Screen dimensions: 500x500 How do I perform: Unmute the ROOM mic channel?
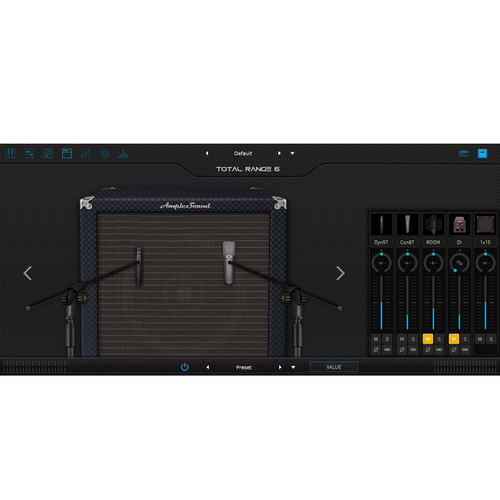[x=428, y=339]
